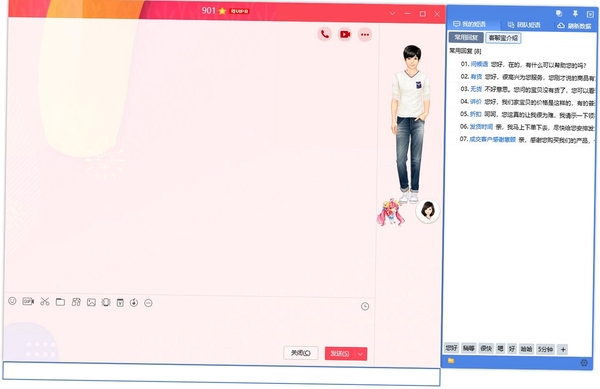Insert the single-character 好 quick reply
The width and height of the screenshot is (600, 389).
point(512,349)
